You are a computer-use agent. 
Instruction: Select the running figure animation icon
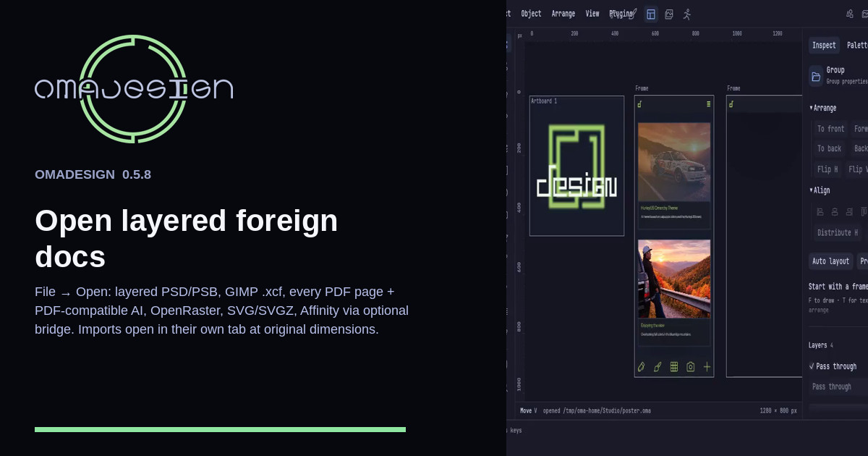[x=687, y=14]
